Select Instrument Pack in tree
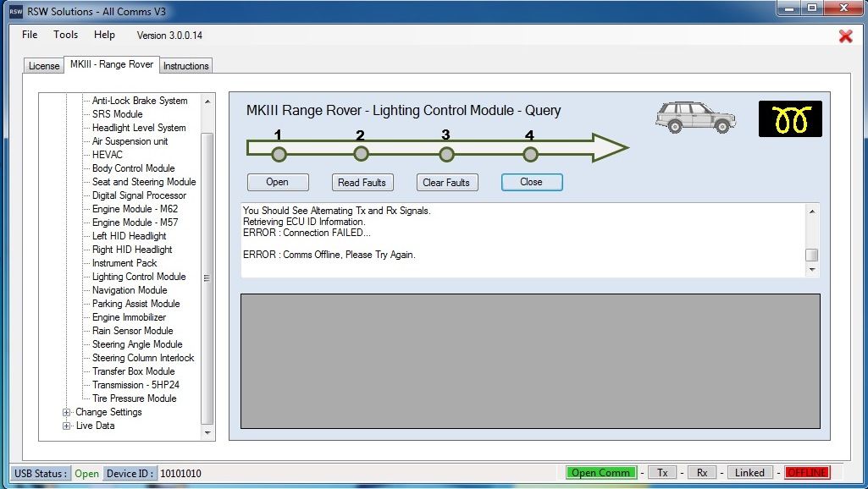The image size is (868, 489). pos(124,263)
